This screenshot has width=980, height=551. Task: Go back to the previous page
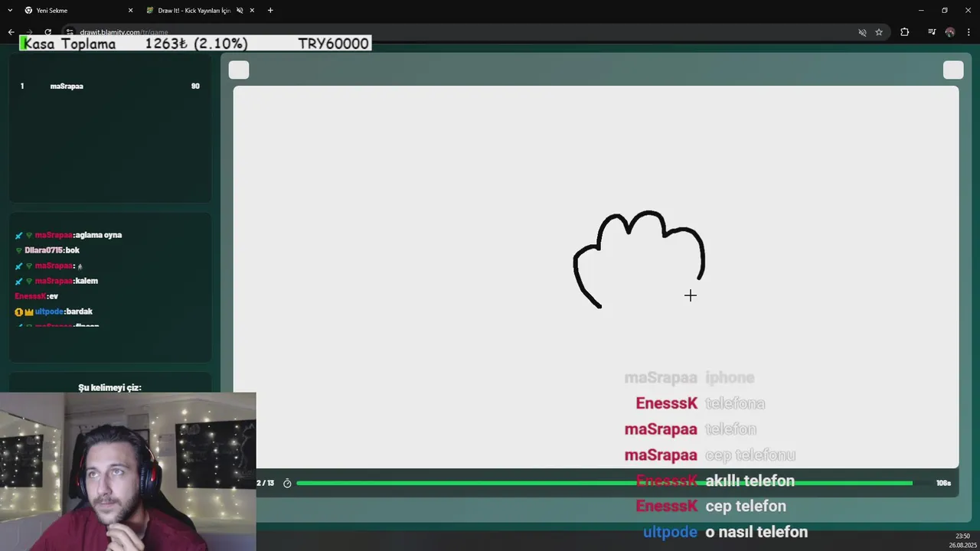point(11,32)
